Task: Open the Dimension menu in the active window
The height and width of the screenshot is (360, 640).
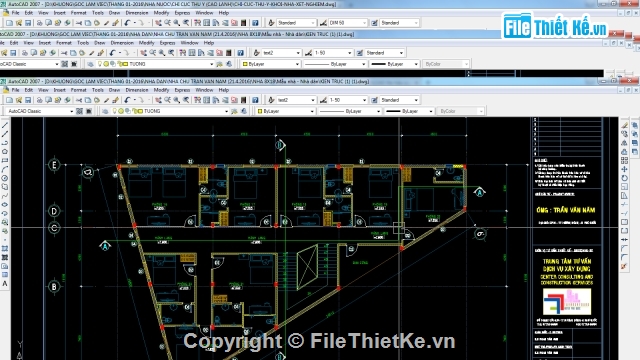Action: click(137, 90)
